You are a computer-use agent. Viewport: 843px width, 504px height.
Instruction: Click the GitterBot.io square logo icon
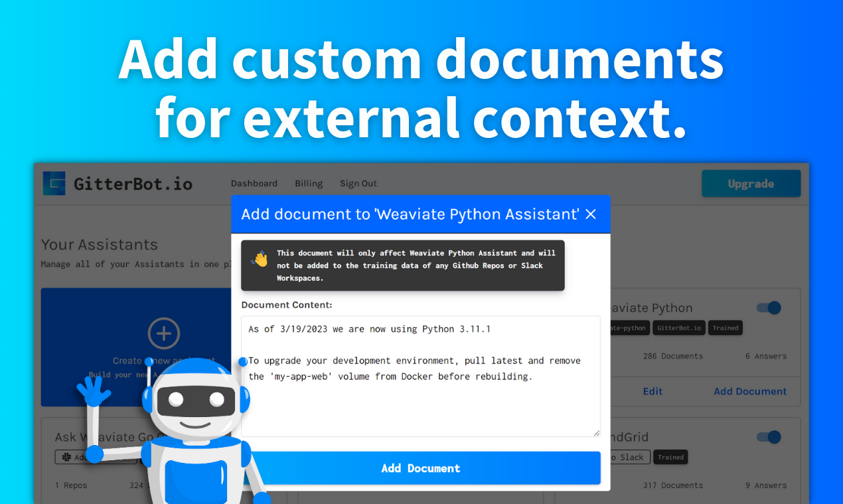(54, 184)
